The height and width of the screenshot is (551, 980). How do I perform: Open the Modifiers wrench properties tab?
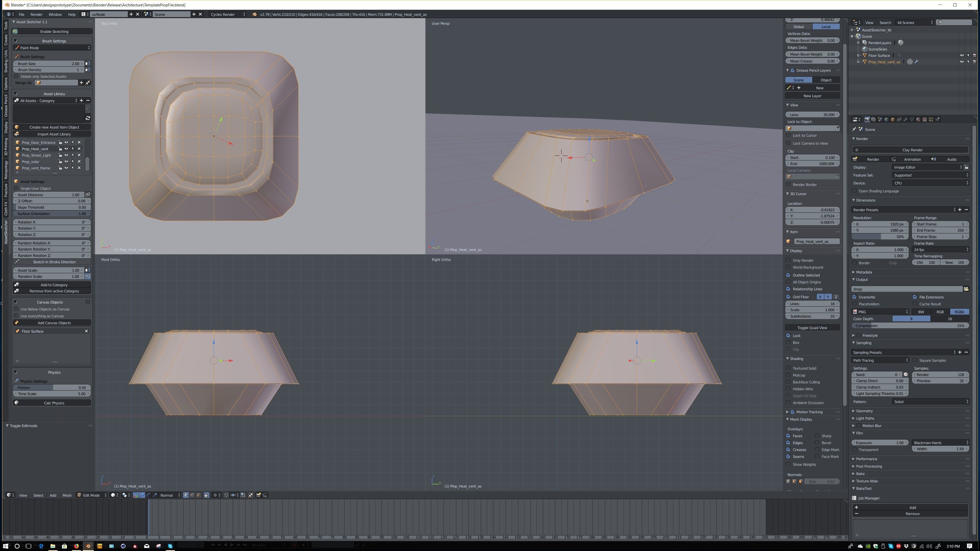click(905, 119)
